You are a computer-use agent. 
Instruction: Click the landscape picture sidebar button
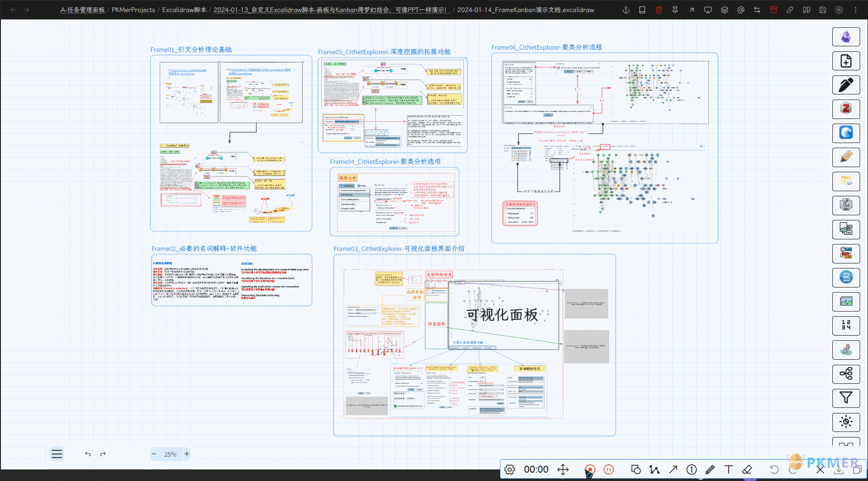846,302
